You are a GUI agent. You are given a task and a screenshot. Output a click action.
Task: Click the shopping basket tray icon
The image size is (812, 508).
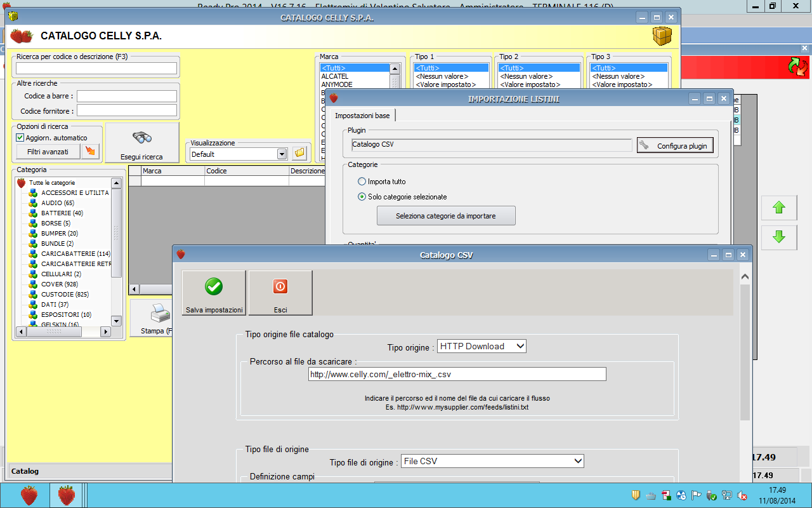tap(651, 495)
